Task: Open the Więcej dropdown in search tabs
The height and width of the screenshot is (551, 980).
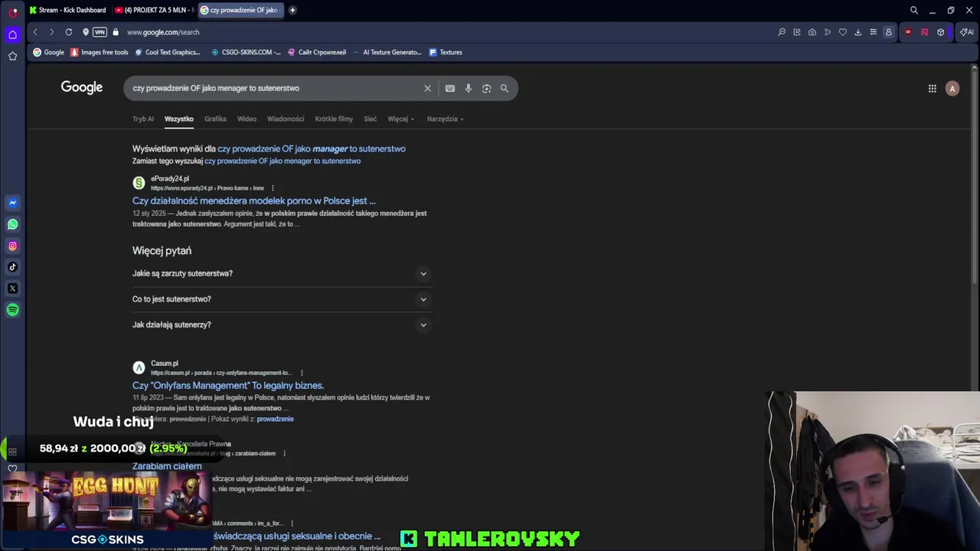Action: (x=400, y=119)
